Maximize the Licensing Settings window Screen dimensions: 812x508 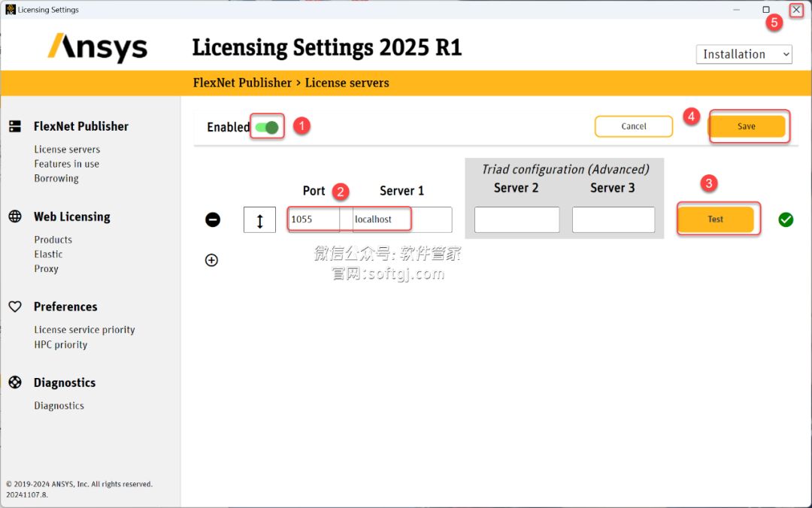pos(766,9)
